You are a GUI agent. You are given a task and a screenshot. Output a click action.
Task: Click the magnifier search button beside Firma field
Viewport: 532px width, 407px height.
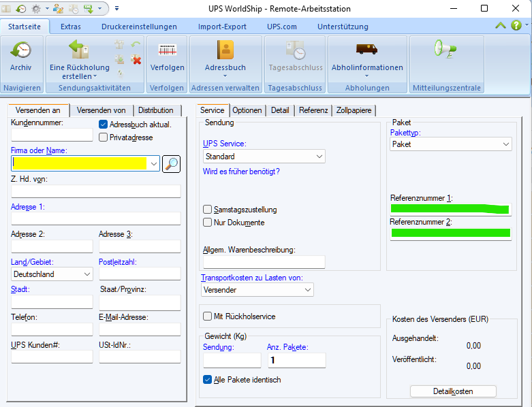172,164
